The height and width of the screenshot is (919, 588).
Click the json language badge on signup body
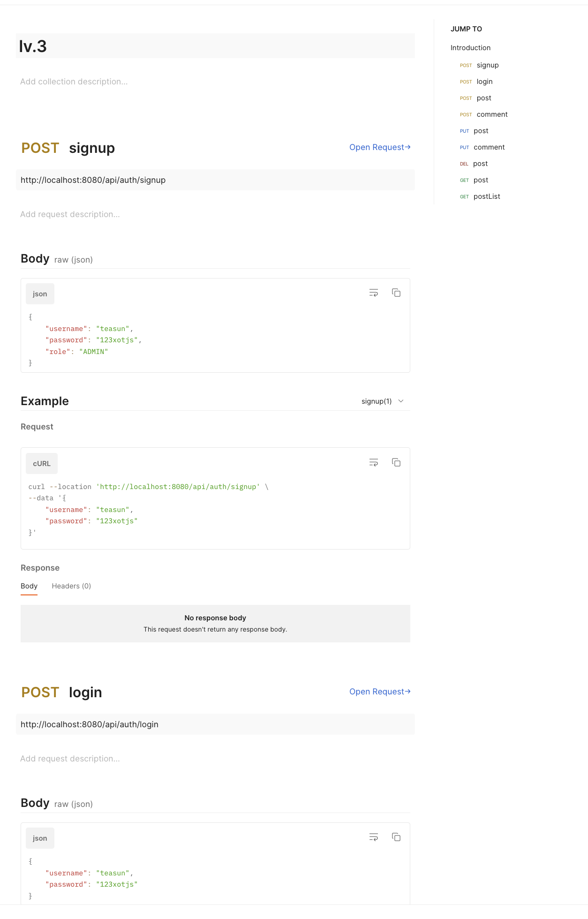[x=40, y=294]
